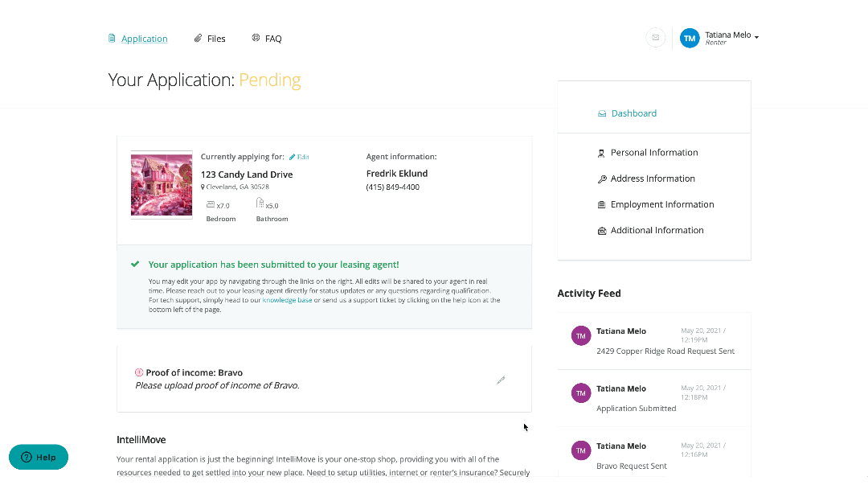Open the Files tab
The height and width of the screenshot is (489, 868).
[x=215, y=39]
